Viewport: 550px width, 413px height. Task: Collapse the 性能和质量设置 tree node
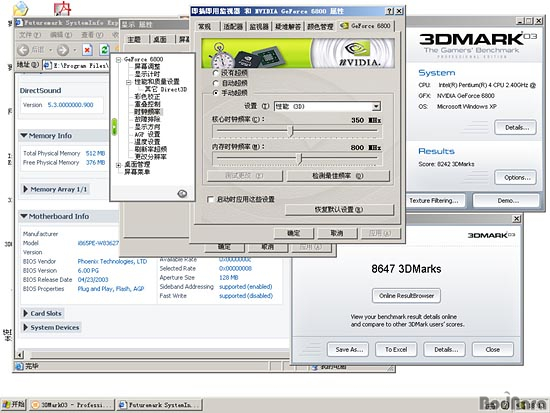pos(128,82)
